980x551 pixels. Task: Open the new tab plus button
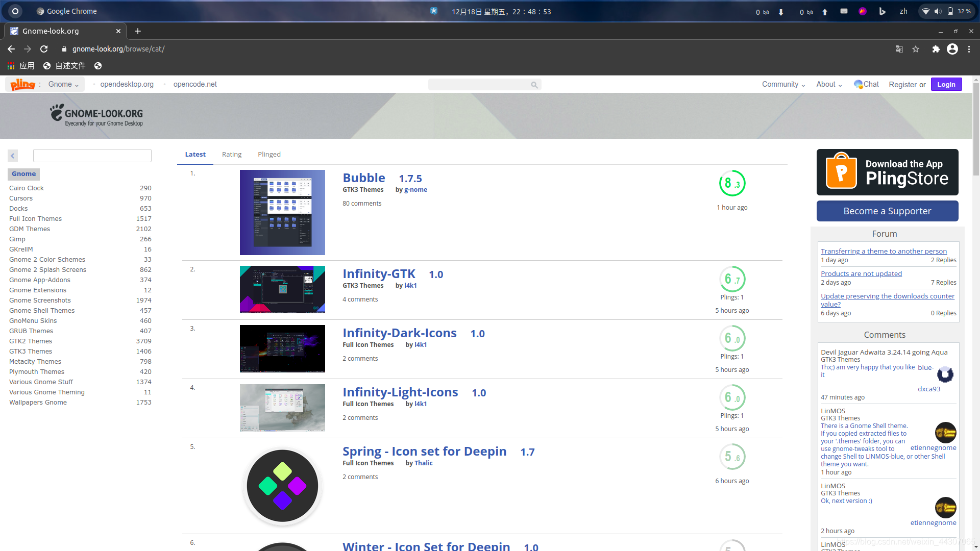pos(138,31)
